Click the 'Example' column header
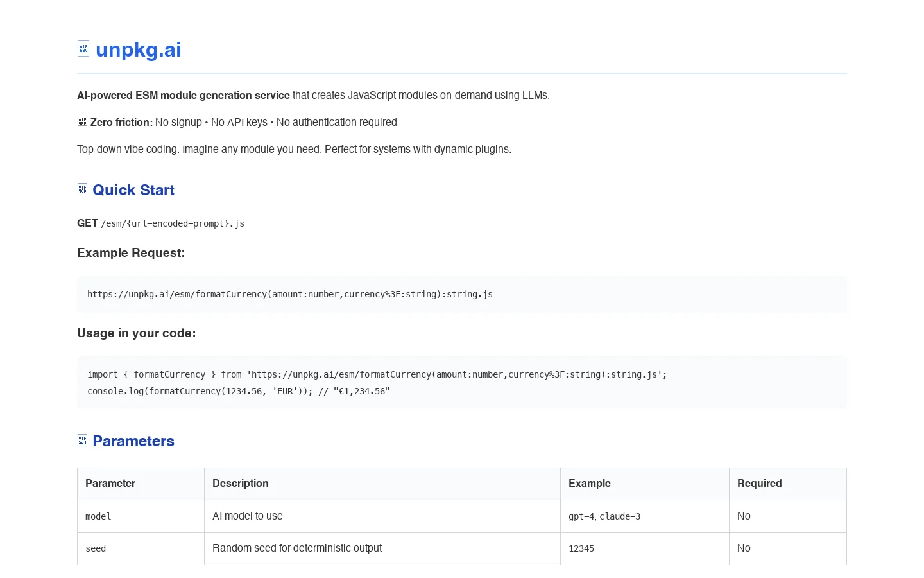 (x=645, y=484)
